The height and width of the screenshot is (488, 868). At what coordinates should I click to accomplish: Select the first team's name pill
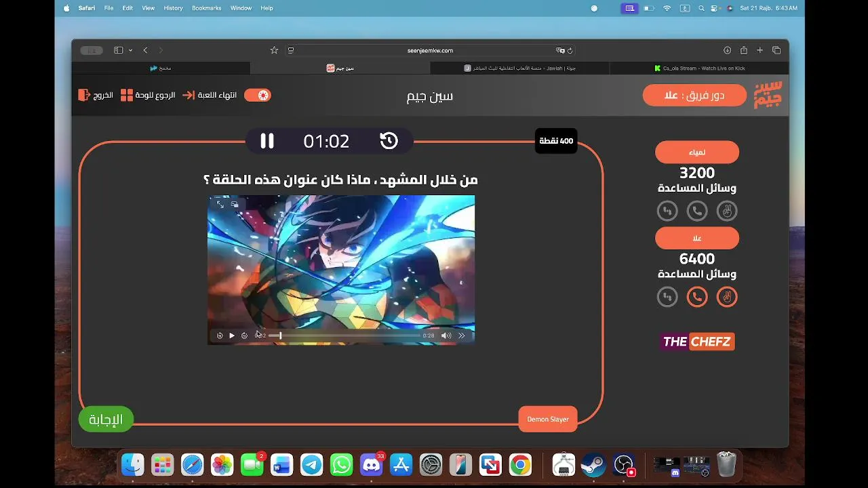[x=697, y=152]
